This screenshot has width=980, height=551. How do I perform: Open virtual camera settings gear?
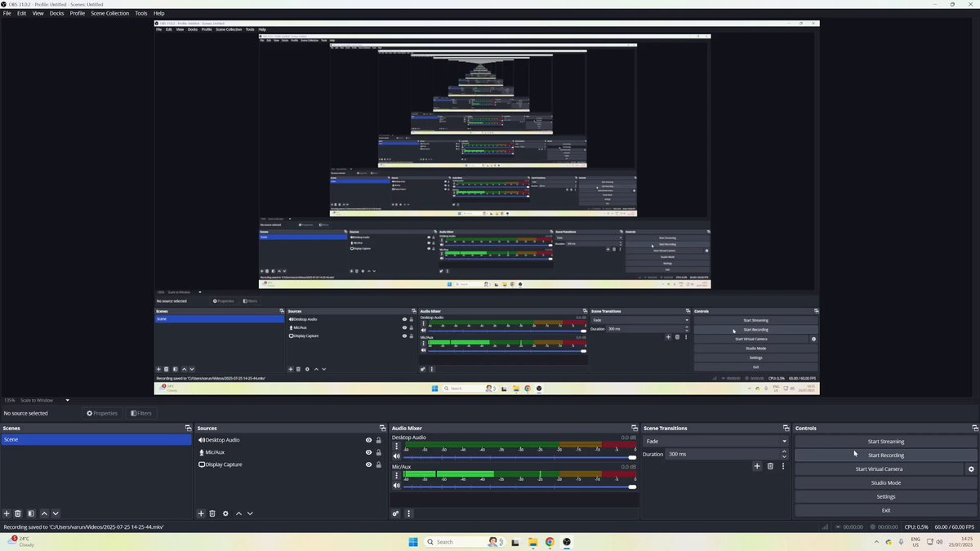click(x=971, y=469)
